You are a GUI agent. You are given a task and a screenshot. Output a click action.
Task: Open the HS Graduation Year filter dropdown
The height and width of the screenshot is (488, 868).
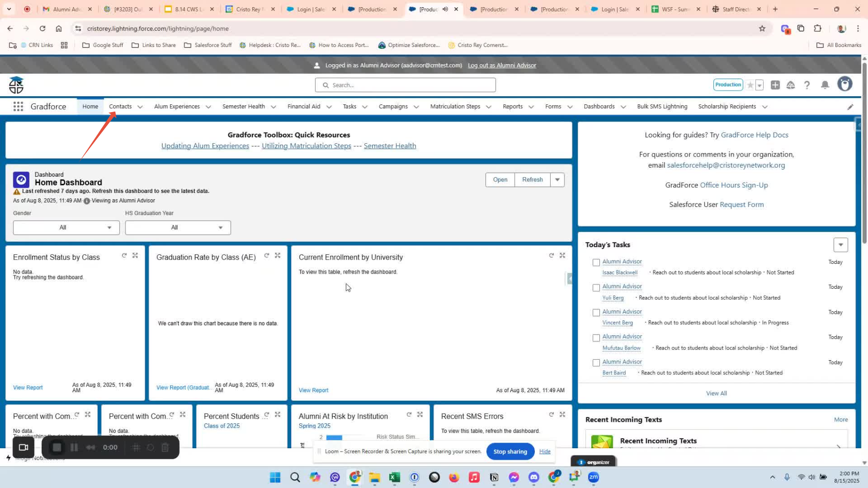coord(178,227)
